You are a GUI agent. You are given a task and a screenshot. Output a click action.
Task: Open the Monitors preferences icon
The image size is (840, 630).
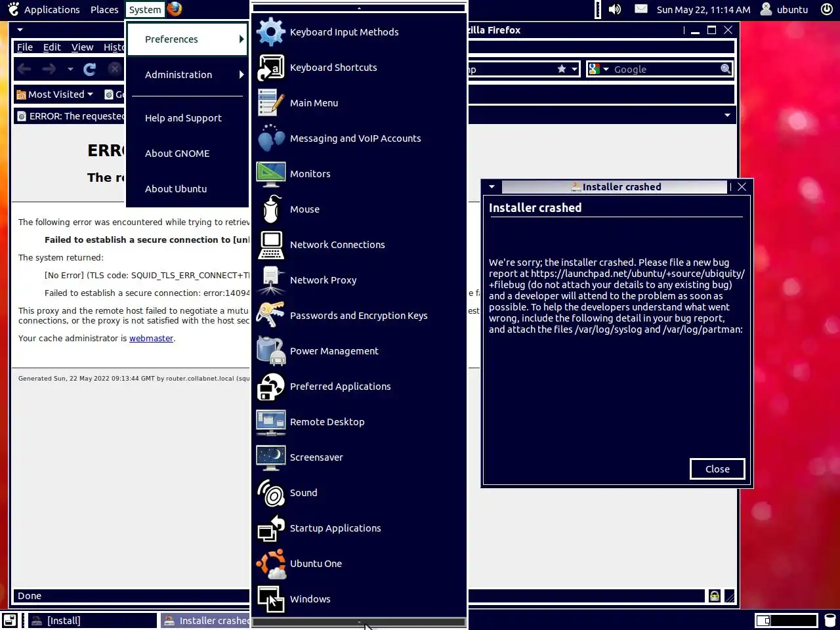point(271,174)
